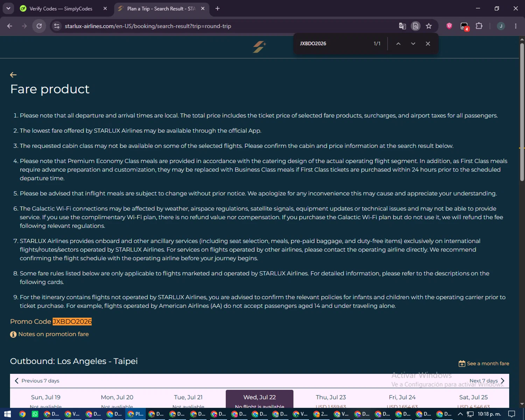525x420 pixels.
Task: Open WhatsApp from the taskbar
Action: [x=35, y=414]
